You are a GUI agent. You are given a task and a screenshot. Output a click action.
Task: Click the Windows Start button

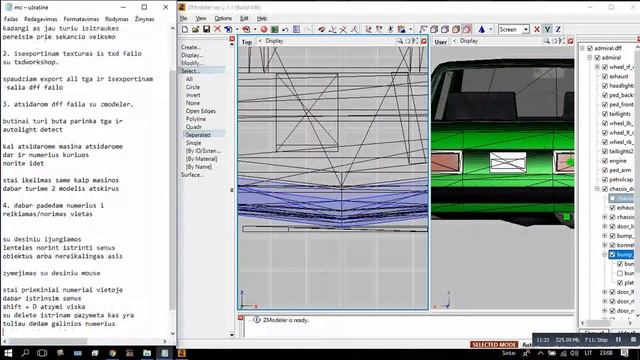tap(8, 353)
